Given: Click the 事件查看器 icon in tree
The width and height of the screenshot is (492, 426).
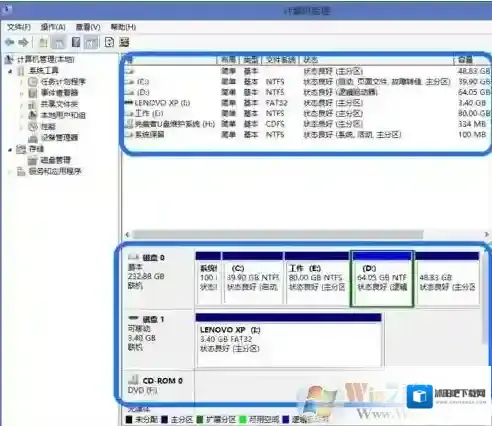Looking at the screenshot, I should pos(33,93).
